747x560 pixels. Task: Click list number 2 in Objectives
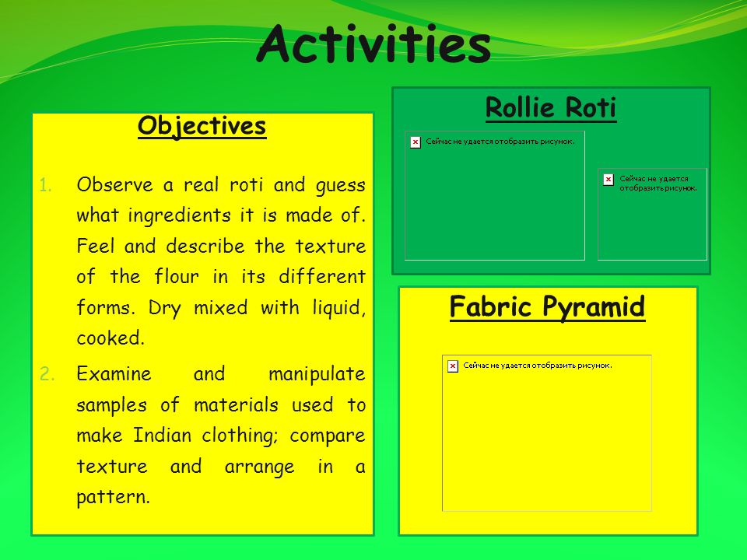point(47,374)
